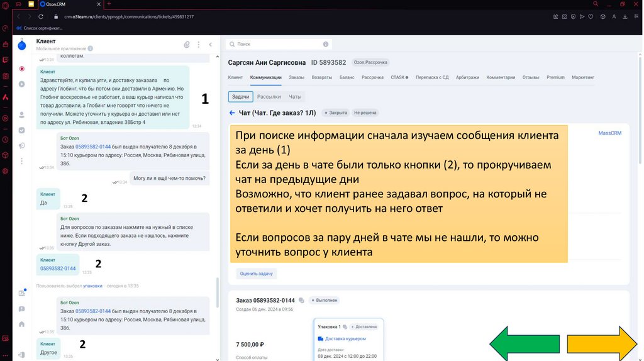Open GX Control speedometer icon in Opera sidebar

tap(5, 28)
